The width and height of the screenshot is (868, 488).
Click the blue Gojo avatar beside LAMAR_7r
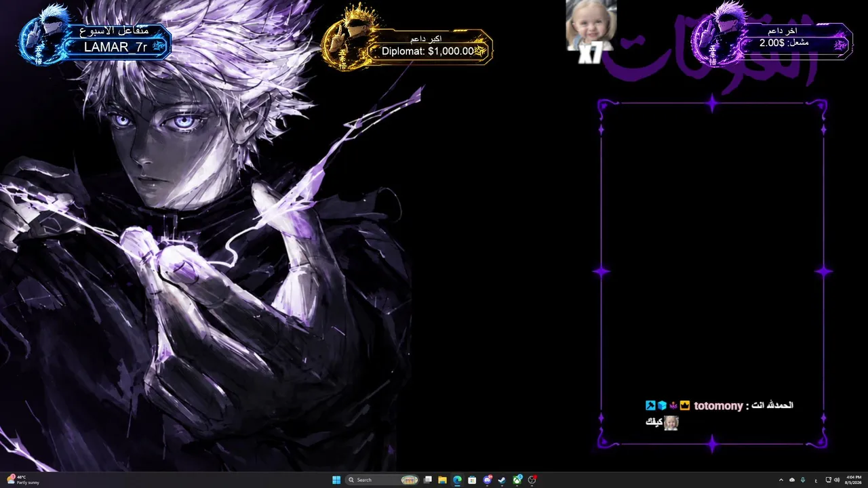tap(47, 36)
